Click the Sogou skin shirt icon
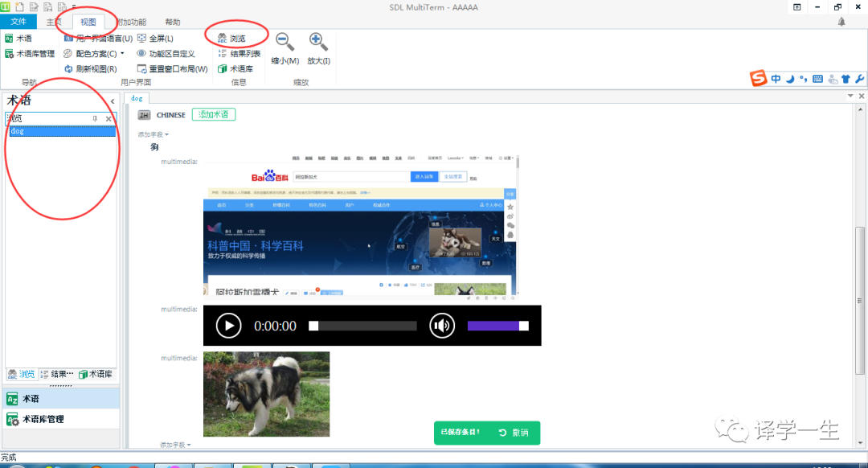 point(845,79)
